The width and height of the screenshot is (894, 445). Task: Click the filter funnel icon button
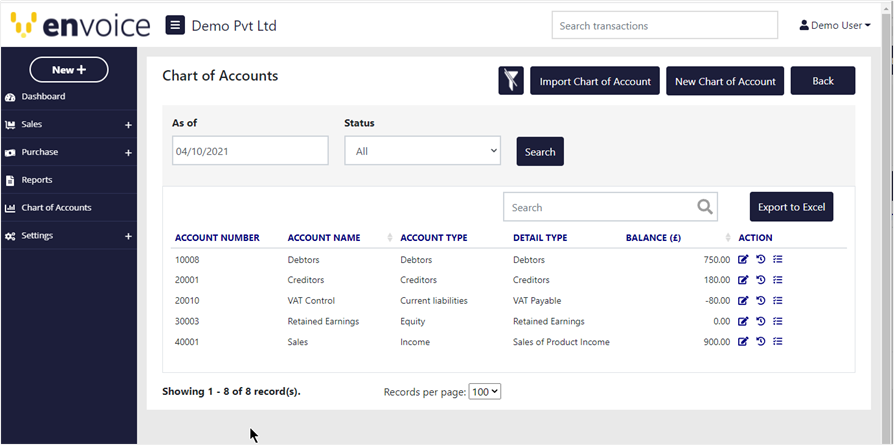coord(511,81)
